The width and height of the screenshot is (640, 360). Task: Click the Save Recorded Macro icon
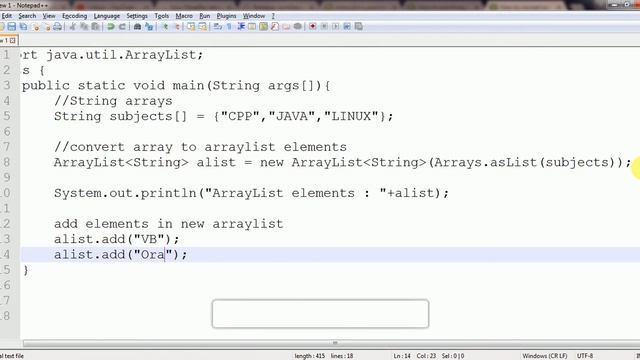tap(358, 27)
